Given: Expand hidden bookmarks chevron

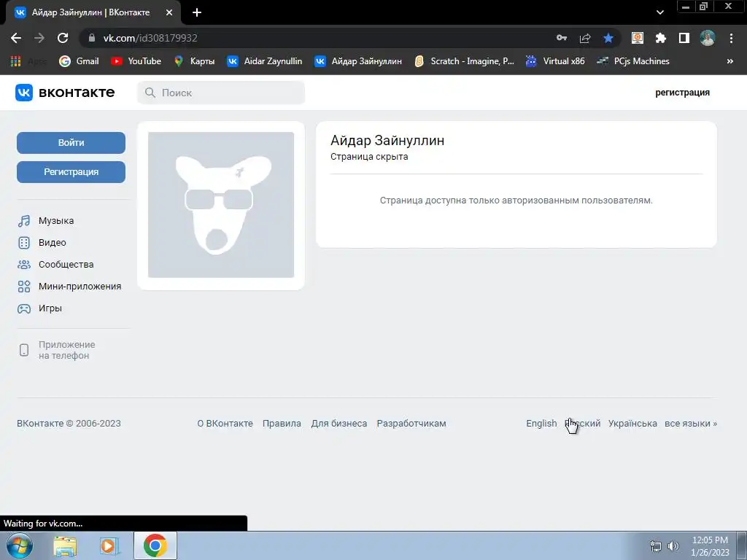Looking at the screenshot, I should pyautogui.click(x=729, y=61).
